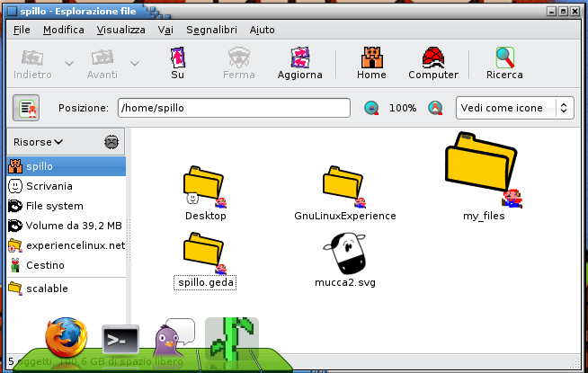Click the Posizione path field
This screenshot has height=373, width=588.
(234, 108)
